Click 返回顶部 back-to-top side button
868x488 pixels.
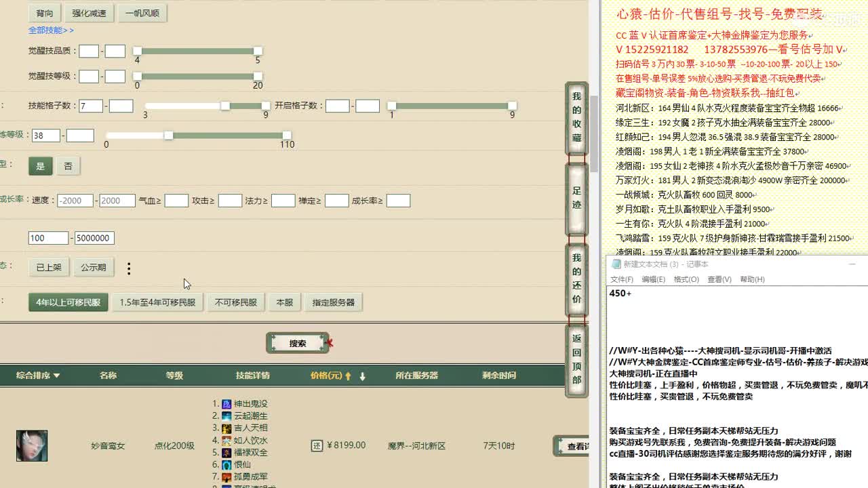[x=576, y=359]
